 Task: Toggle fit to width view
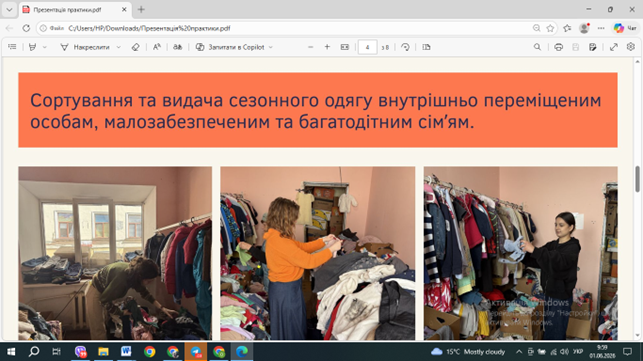point(345,47)
